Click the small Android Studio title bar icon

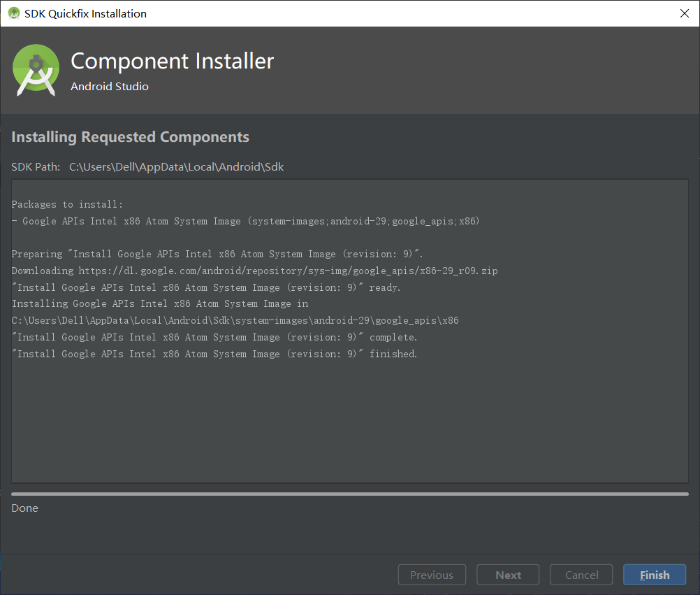click(14, 13)
